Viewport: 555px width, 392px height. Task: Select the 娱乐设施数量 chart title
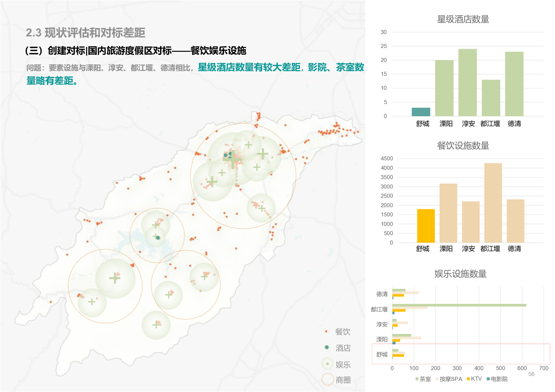click(x=460, y=274)
